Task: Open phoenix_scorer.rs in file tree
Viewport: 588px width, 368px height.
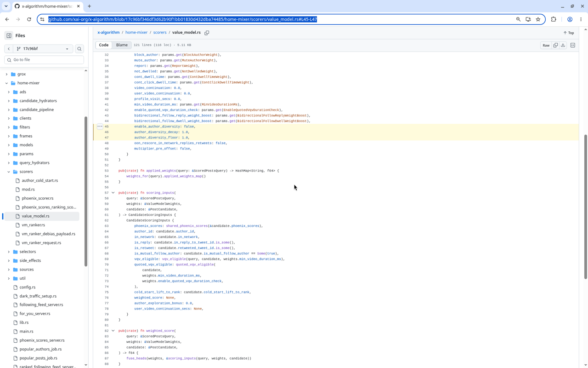Action: (x=38, y=198)
